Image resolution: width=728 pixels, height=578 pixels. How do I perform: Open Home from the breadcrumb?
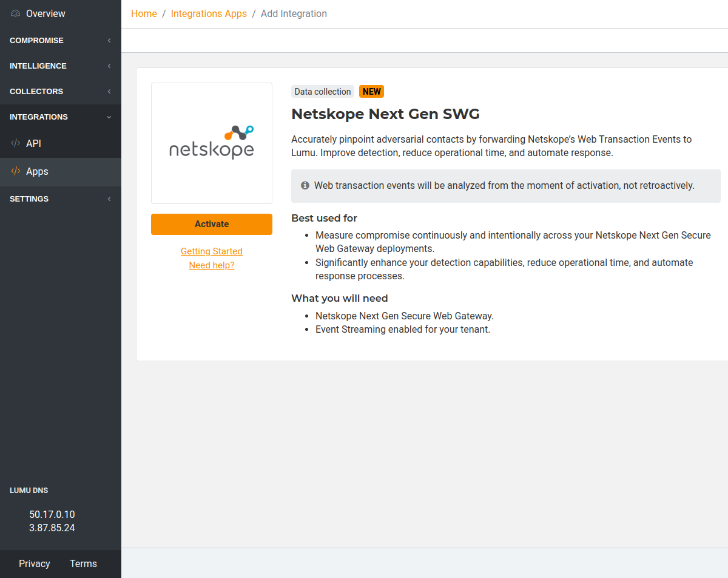[x=144, y=13]
